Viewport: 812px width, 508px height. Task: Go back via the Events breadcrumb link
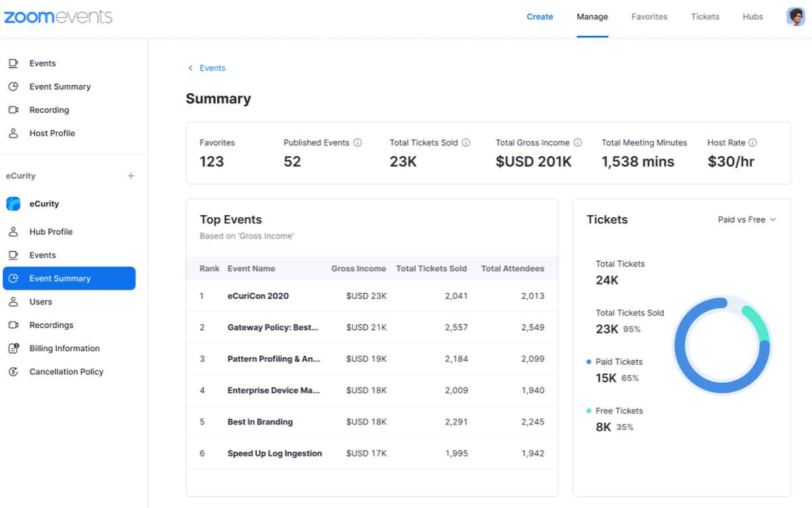(212, 68)
